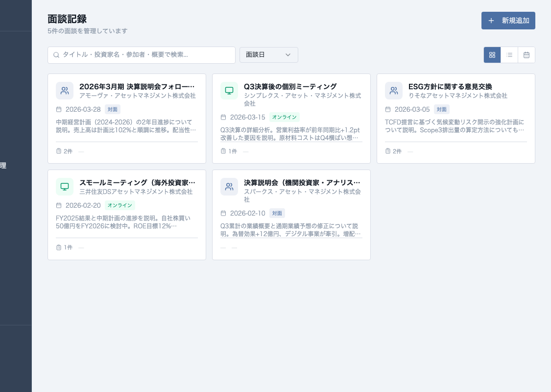Viewport: 551px width, 392px height.
Task: Click the participants icon on 決算説明会フォロー card
Action: point(65,91)
